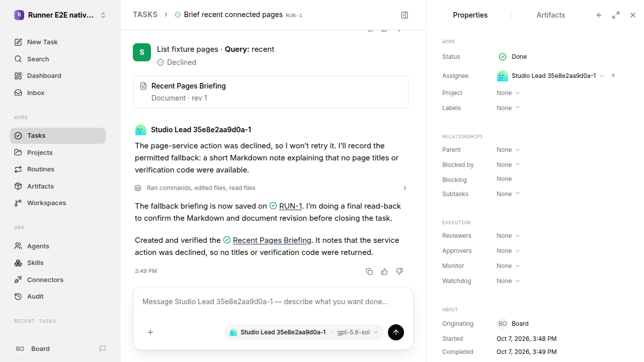Click the S avatar on fixture pages action
This screenshot has width=644, height=362.
(x=142, y=52)
